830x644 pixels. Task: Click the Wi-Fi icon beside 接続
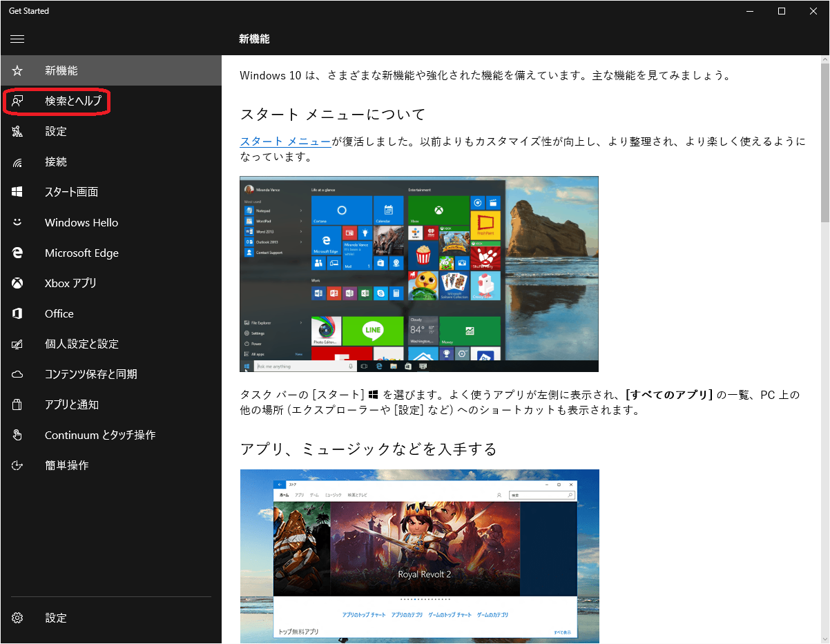coord(17,162)
